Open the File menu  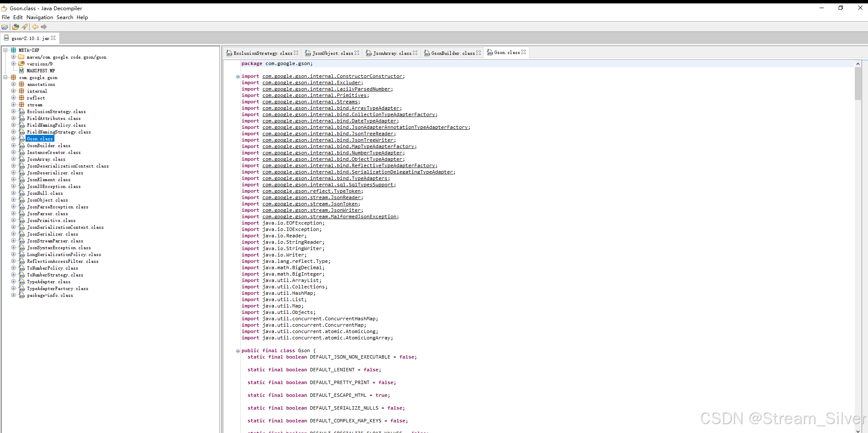click(x=6, y=17)
